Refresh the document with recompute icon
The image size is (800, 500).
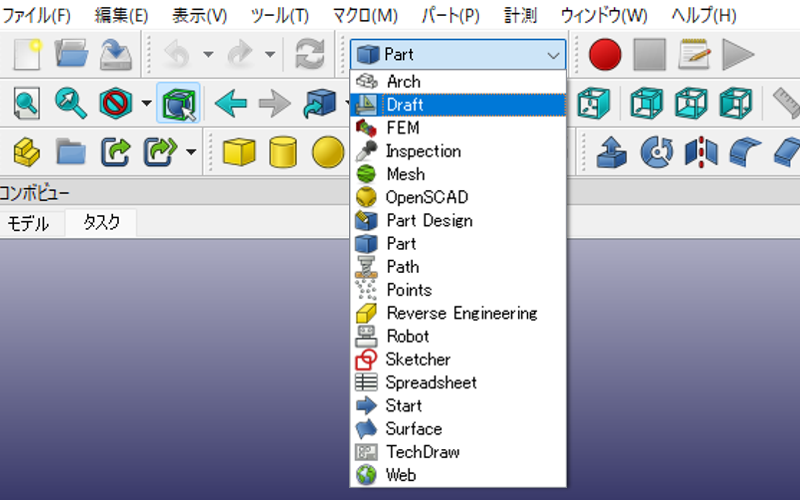(309, 54)
